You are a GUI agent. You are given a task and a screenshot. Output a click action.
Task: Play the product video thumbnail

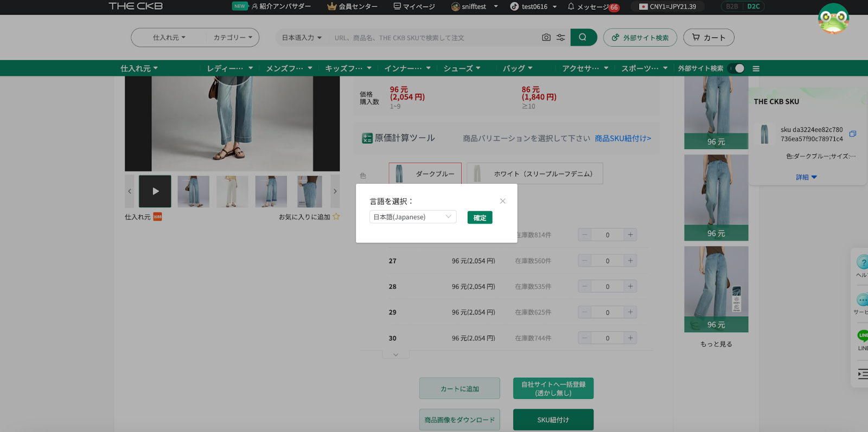click(155, 191)
